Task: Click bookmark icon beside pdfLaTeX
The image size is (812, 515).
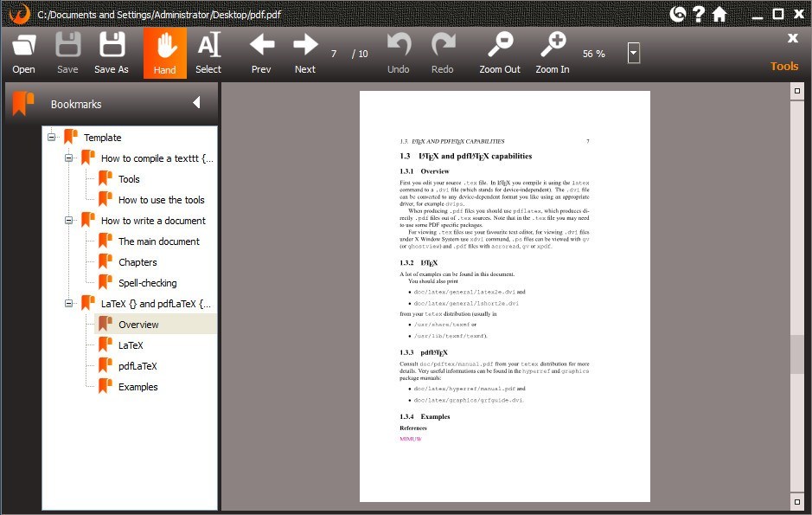Action: pos(105,364)
